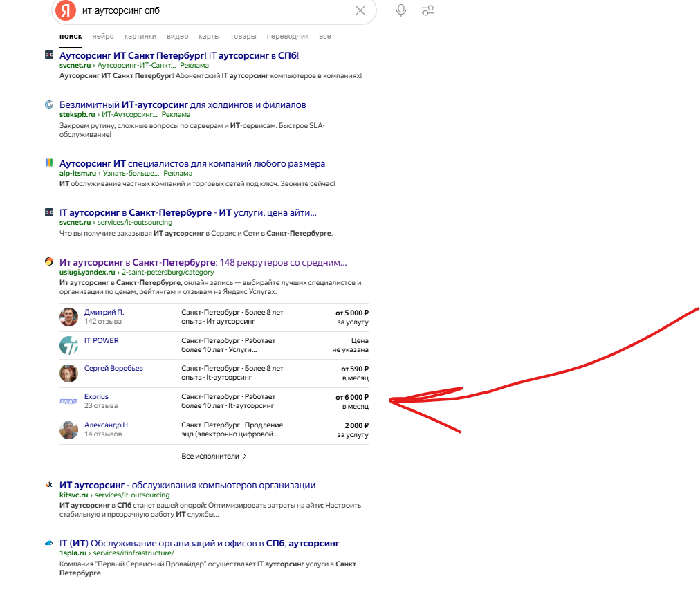700x590 pixels.
Task: Switch to the товары tab
Action: (243, 36)
